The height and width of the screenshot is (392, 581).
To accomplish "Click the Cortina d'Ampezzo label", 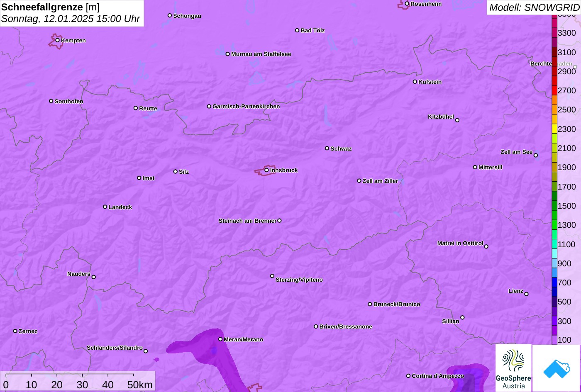I will coord(438,376).
